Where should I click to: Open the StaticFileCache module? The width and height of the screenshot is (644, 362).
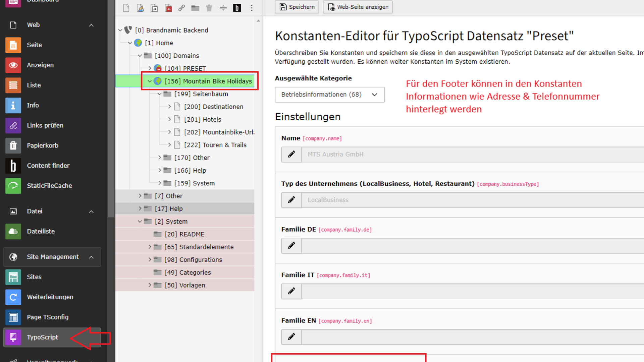49,186
